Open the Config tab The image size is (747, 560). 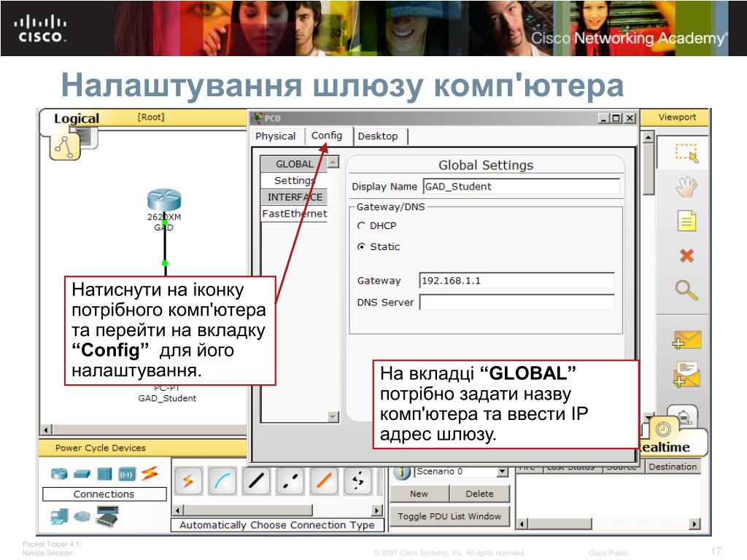(327, 136)
